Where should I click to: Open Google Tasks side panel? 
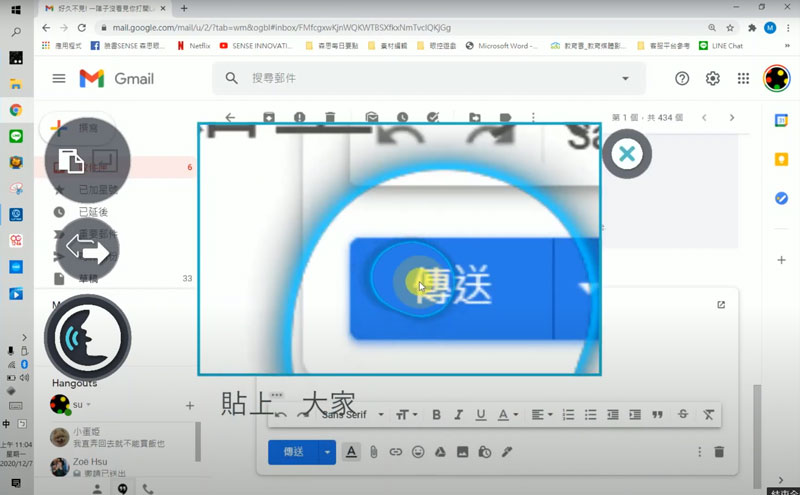click(781, 198)
